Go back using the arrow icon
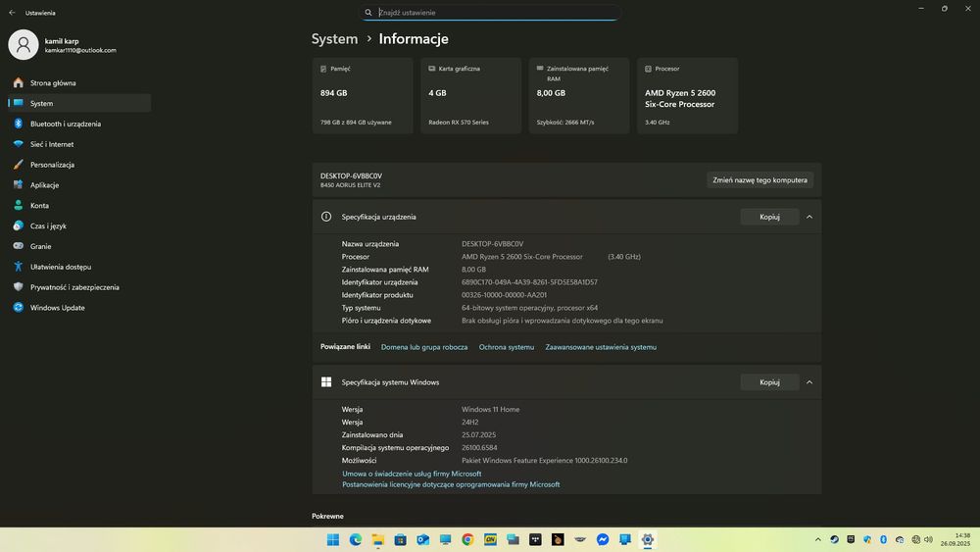980x552 pixels. click(x=12, y=13)
